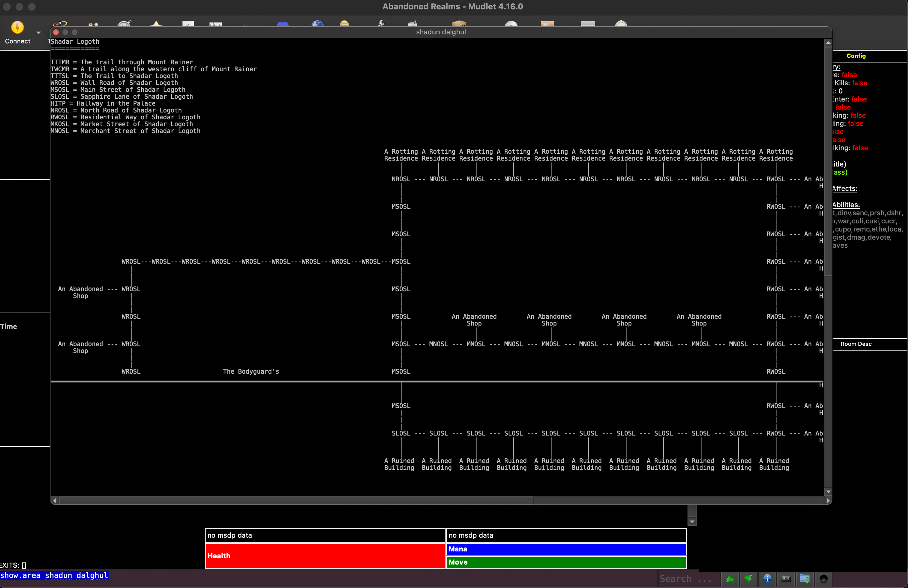Toggle replay recording with the cassette icon
Viewport: 908px width, 588px height.
click(x=786, y=579)
